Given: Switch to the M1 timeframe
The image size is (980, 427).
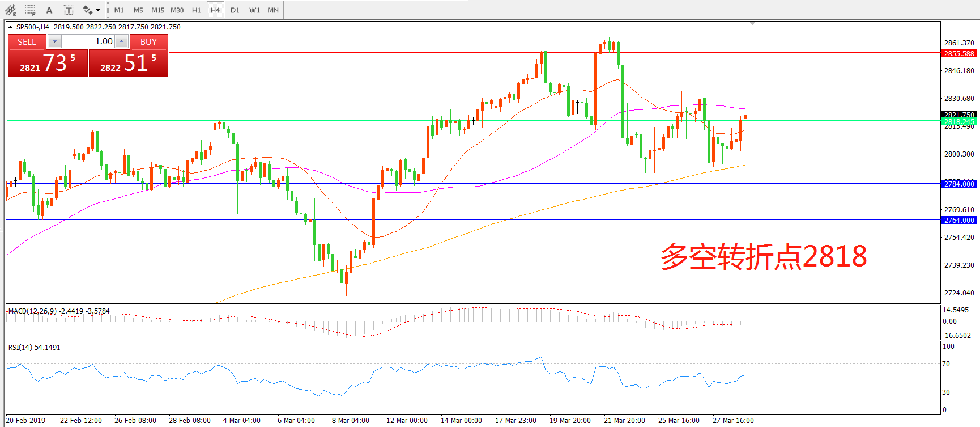Looking at the screenshot, I should (119, 10).
